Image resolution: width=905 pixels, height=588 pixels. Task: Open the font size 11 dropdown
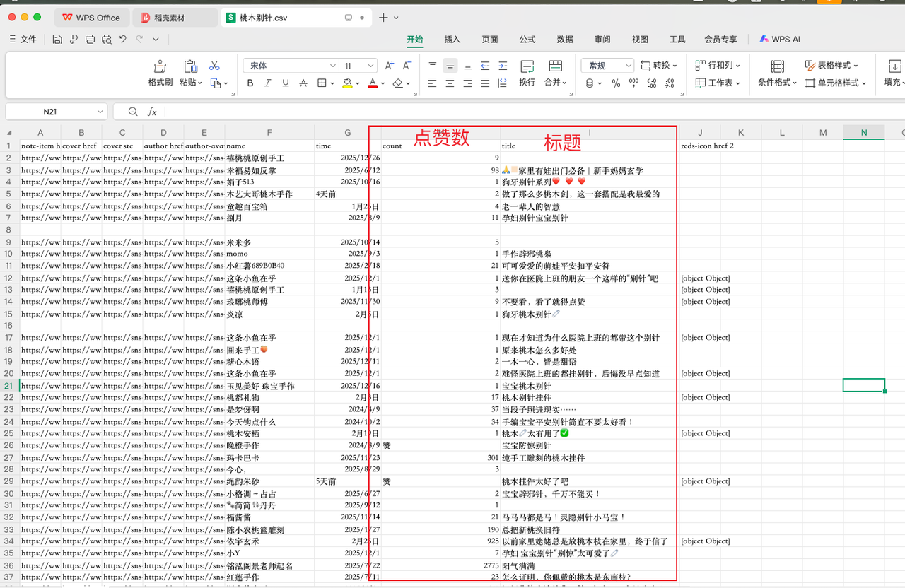371,66
